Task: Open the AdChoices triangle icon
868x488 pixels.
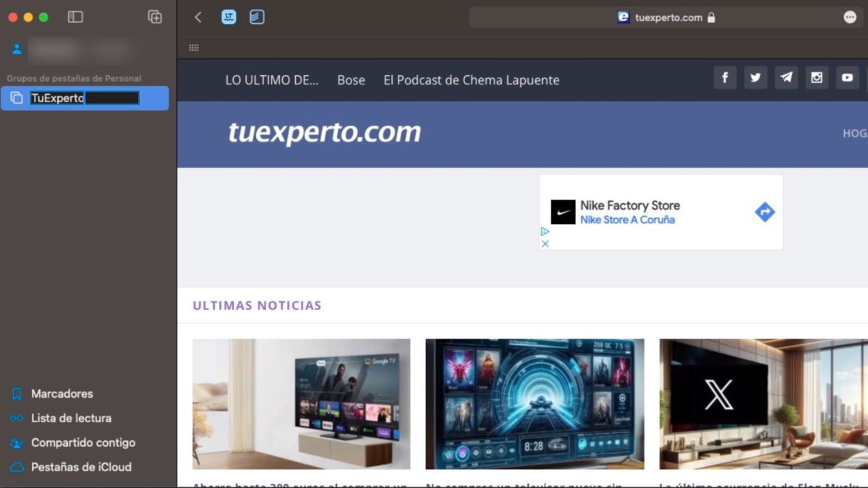Action: coord(545,231)
